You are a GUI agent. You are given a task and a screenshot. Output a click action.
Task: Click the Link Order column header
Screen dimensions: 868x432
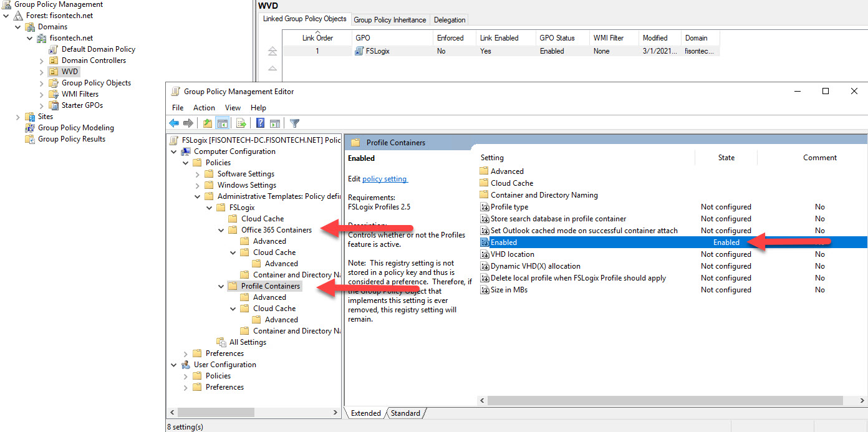pos(317,38)
